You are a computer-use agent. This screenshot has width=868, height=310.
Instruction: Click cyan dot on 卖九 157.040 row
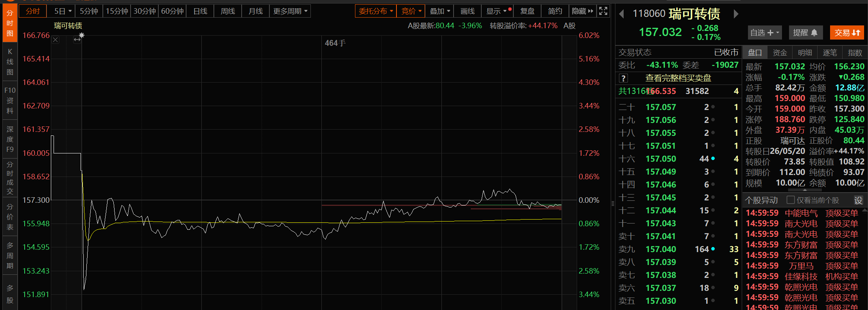(x=713, y=249)
